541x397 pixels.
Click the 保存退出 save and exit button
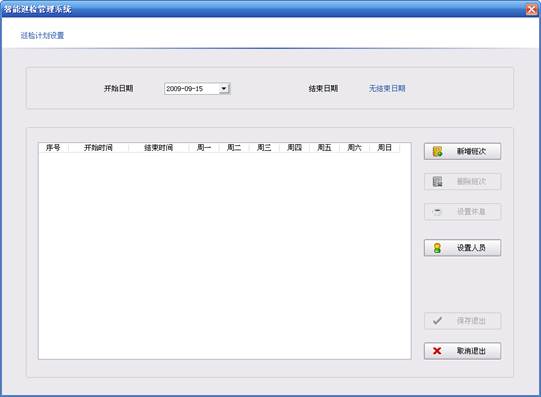pyautogui.click(x=462, y=321)
